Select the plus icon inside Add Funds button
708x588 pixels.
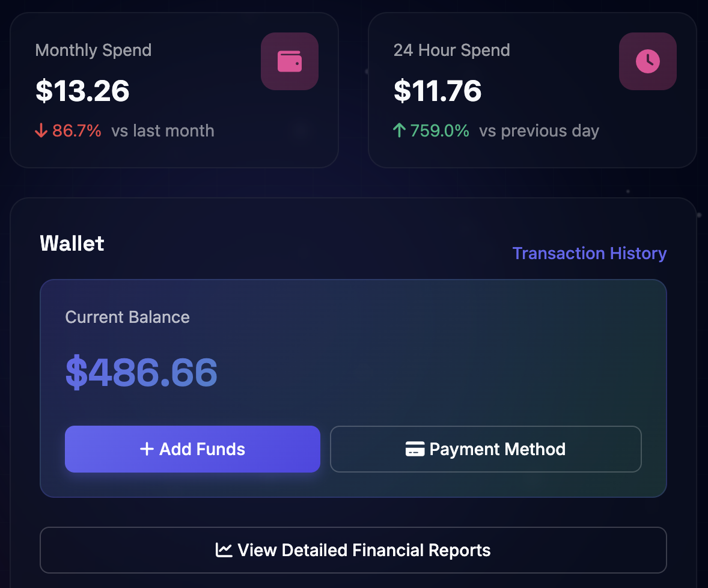(146, 449)
